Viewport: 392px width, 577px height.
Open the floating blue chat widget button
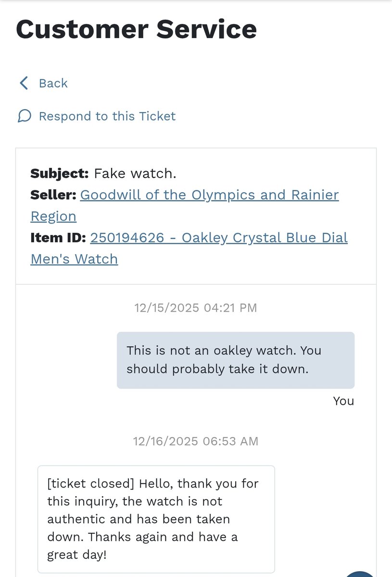(362, 573)
